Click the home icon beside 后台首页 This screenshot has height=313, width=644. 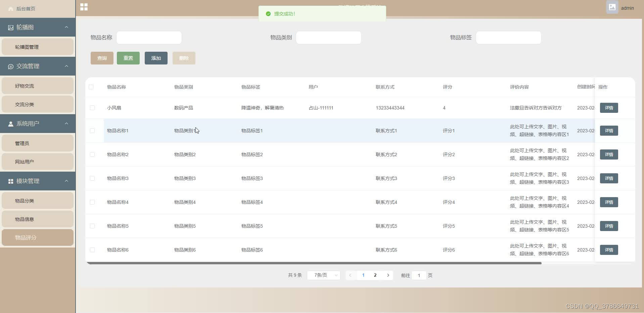click(x=11, y=9)
